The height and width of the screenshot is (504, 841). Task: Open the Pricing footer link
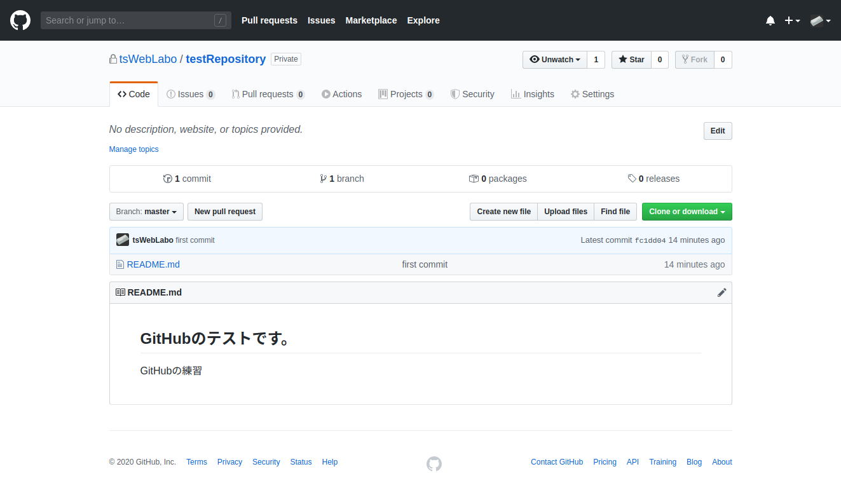(x=605, y=462)
